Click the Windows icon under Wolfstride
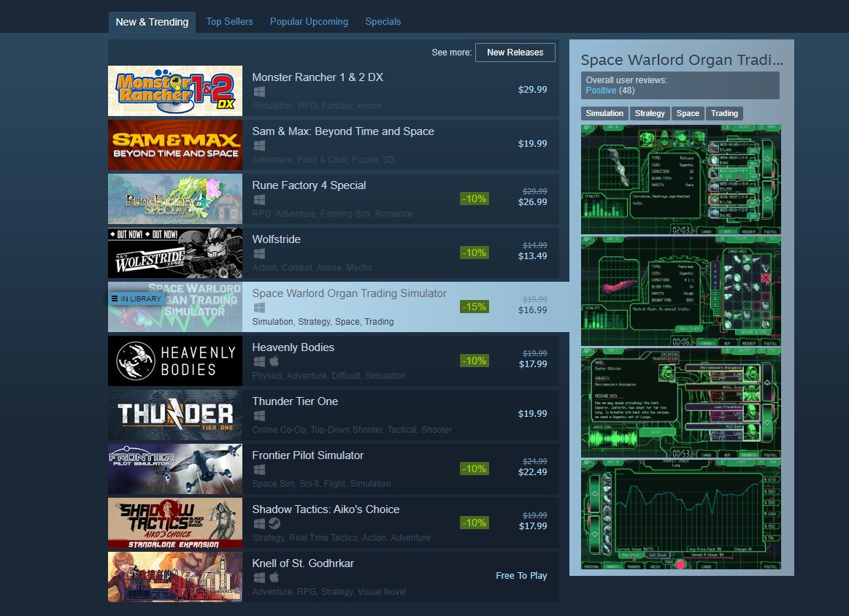The height and width of the screenshot is (616, 849). pyautogui.click(x=259, y=254)
